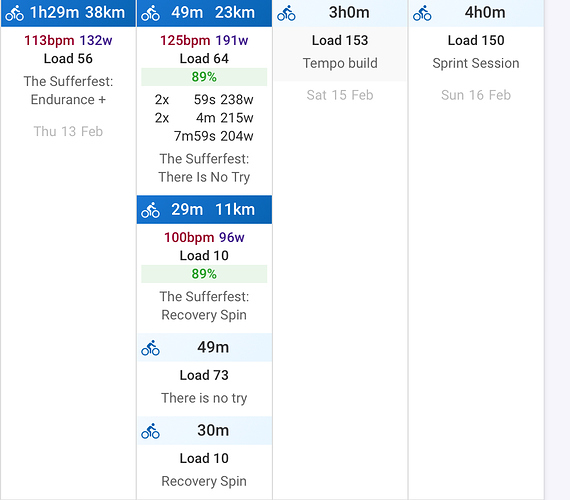Open The Sufferfest: Endurance + activity
The image size is (570, 500).
tap(68, 90)
